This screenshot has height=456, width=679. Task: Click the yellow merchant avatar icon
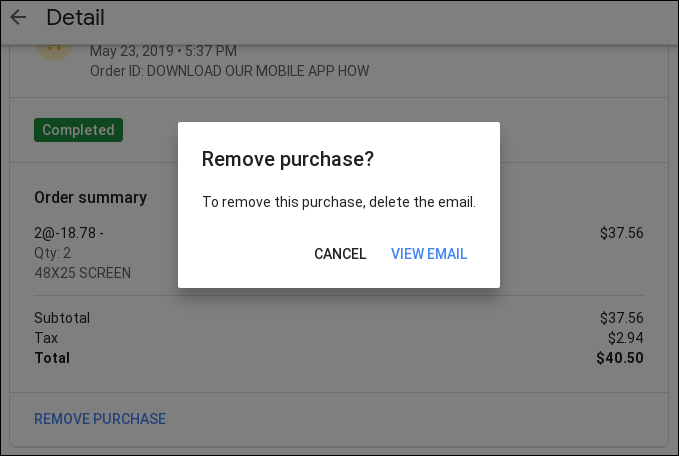tap(54, 52)
